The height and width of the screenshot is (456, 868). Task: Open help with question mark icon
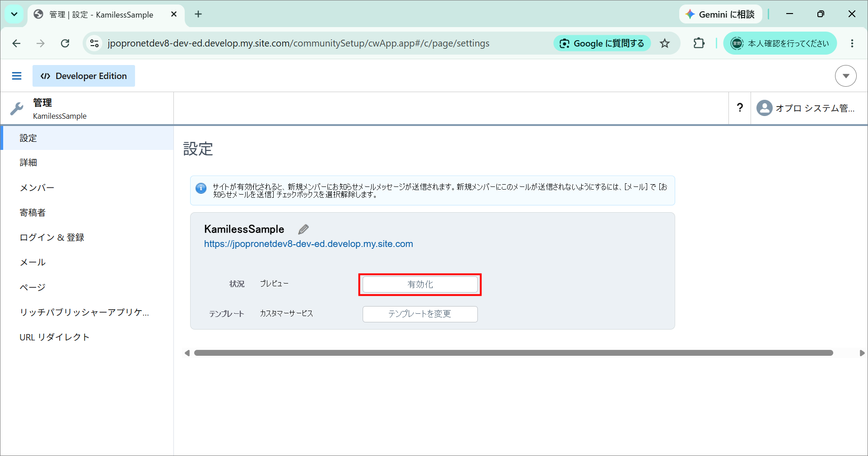pyautogui.click(x=740, y=108)
